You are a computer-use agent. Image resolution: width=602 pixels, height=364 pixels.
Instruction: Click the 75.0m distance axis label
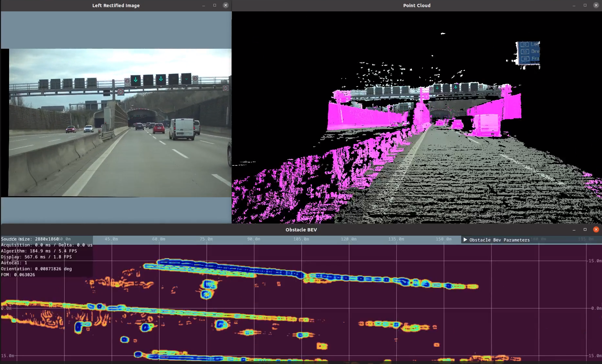click(x=206, y=239)
